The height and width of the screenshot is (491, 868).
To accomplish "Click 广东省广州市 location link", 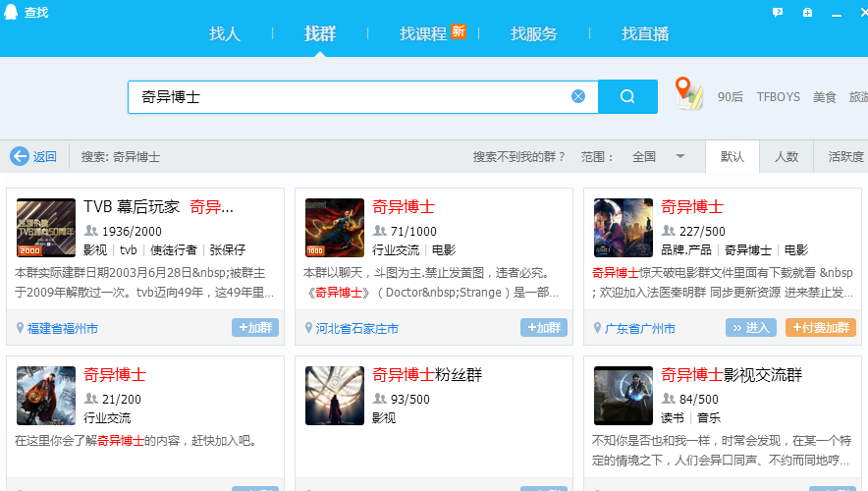I will pos(640,328).
